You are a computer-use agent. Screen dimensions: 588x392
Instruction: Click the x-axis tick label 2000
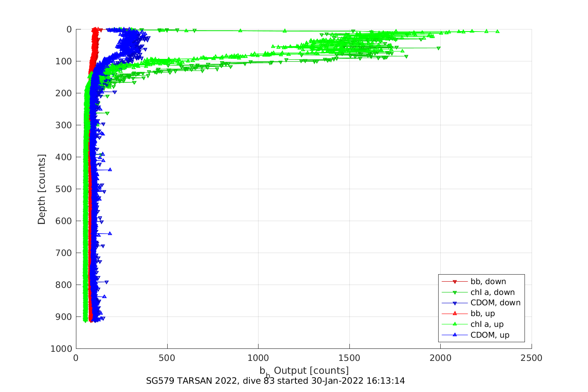(x=440, y=358)
